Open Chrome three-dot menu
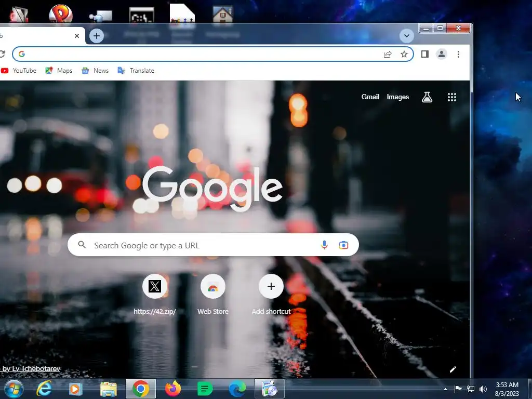Screen dimensions: 532x399 click(458, 54)
